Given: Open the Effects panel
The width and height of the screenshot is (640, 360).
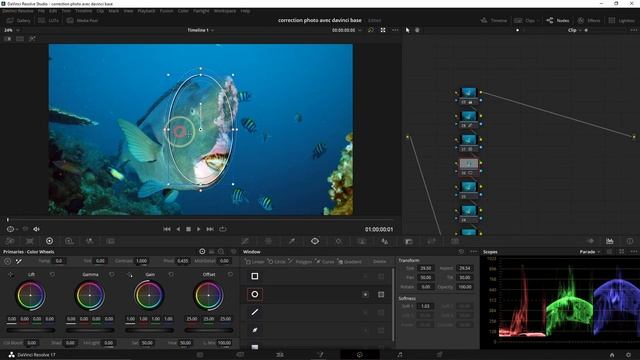Looking at the screenshot, I should (589, 20).
